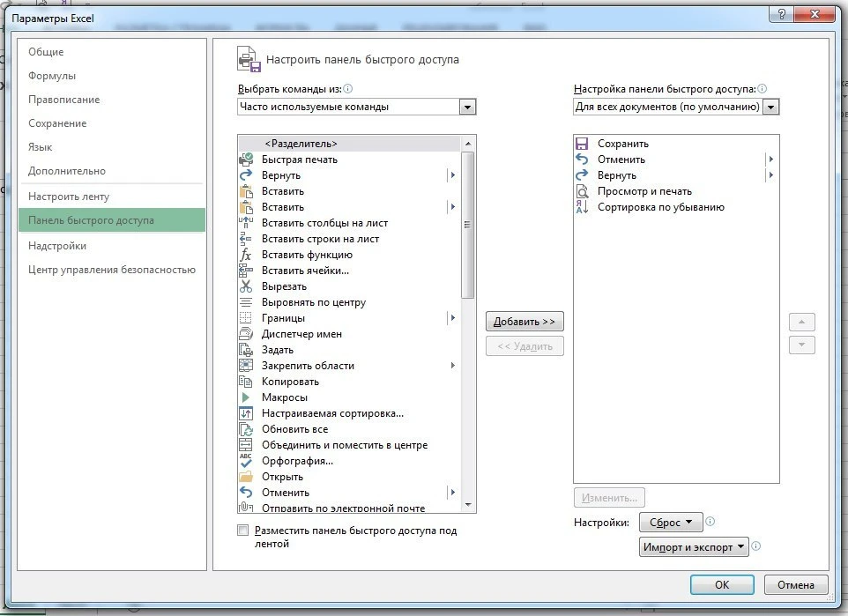The width and height of the screenshot is (848, 616).
Task: Click the Redo icon beside Вернуть in left list
Action: coord(246,174)
